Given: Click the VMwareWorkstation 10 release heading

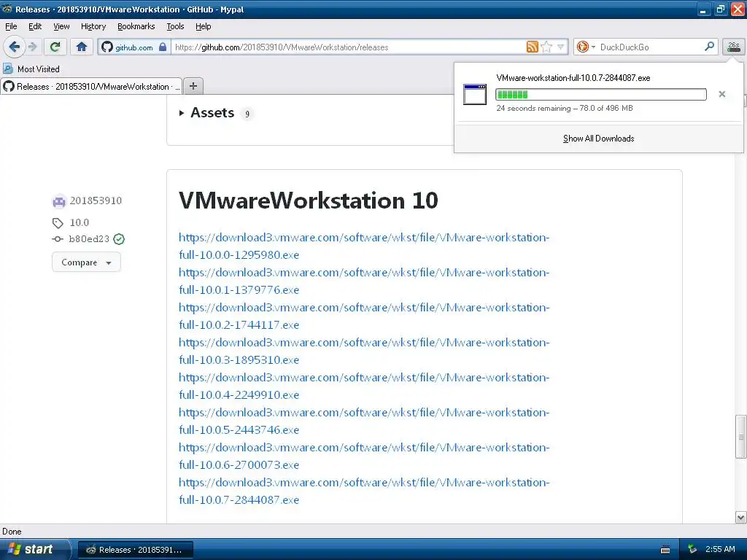Looking at the screenshot, I should (x=309, y=201).
